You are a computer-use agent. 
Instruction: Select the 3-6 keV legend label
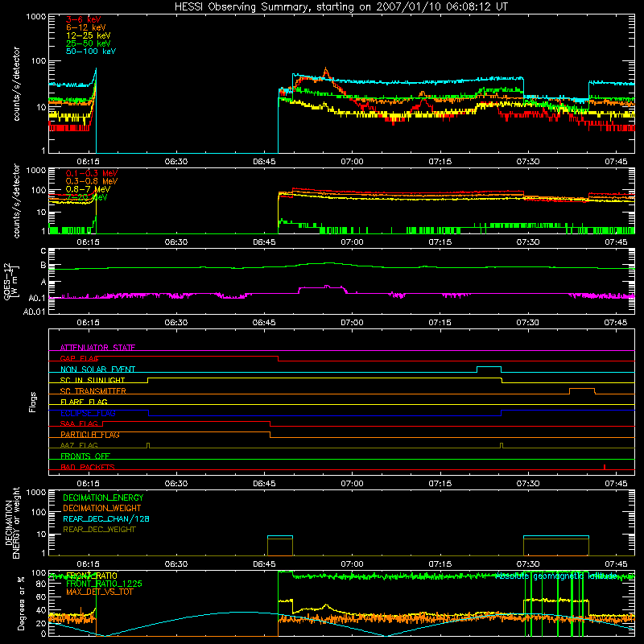point(84,19)
